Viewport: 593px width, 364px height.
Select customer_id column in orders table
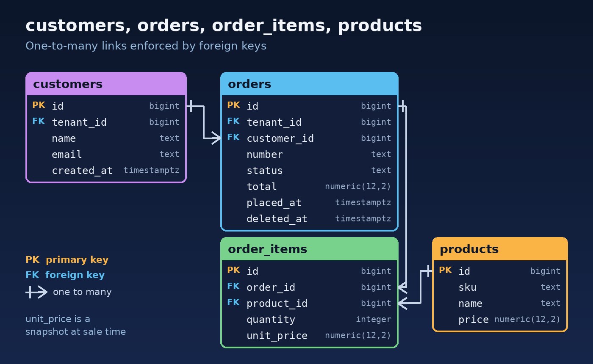coord(309,138)
